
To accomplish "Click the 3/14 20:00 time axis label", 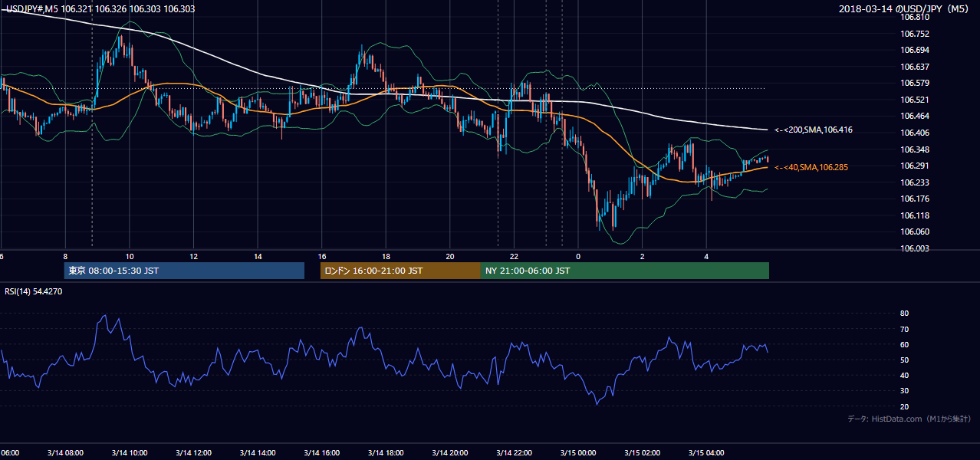I will [x=450, y=452].
